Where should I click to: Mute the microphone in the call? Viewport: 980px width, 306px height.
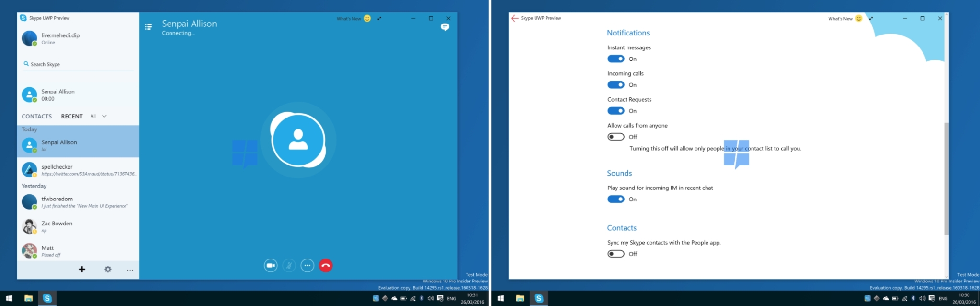[x=289, y=265]
